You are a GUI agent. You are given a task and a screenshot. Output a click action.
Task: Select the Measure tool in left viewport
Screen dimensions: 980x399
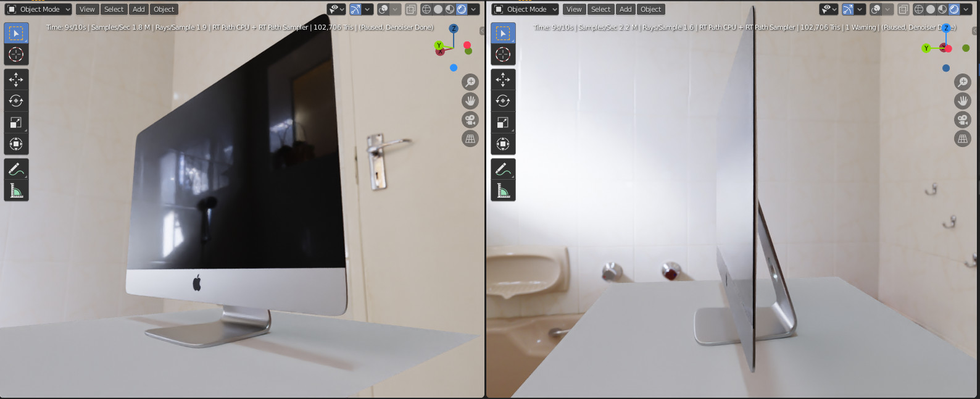click(x=16, y=191)
